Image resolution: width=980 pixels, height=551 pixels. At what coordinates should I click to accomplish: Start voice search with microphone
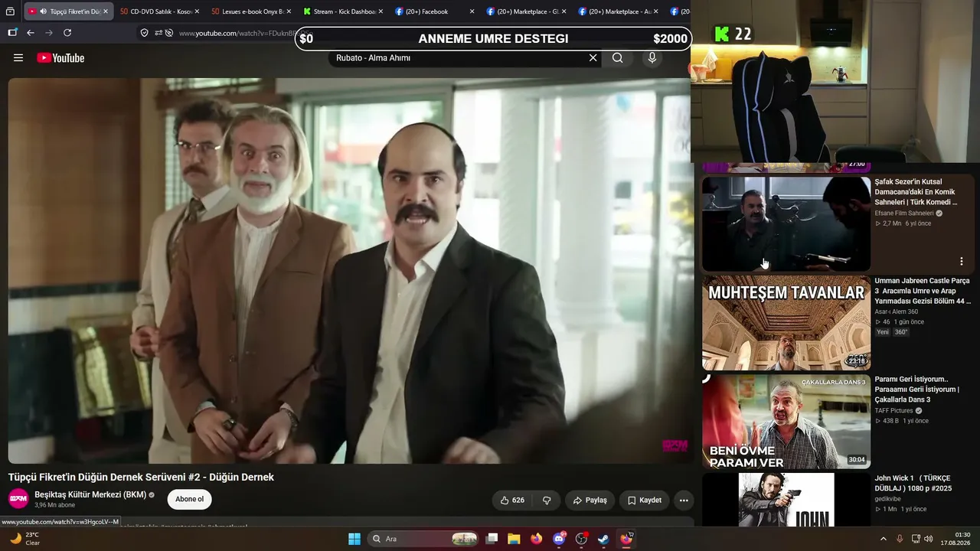coord(652,58)
